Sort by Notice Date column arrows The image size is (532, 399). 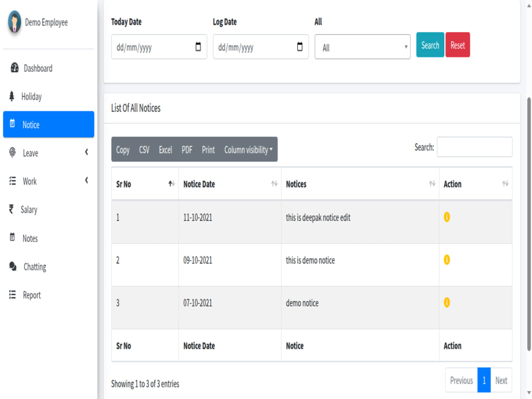[x=274, y=184]
